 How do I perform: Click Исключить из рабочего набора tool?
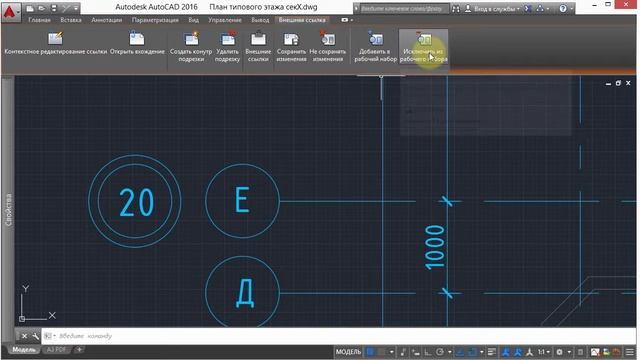tap(424, 47)
